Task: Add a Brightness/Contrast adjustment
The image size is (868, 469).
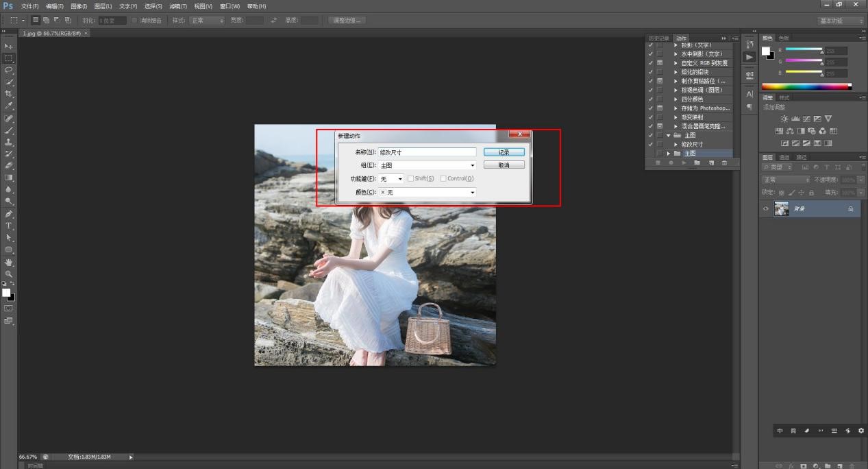Action: click(x=784, y=119)
